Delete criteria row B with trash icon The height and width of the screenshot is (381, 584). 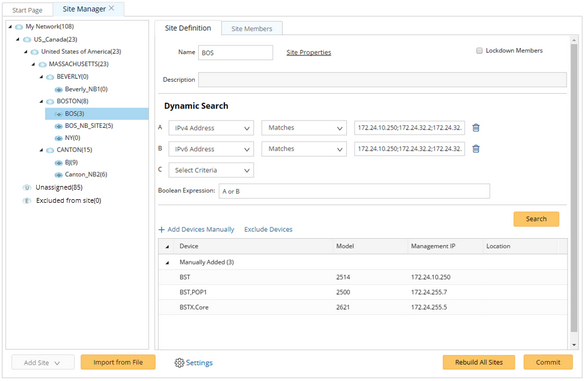tap(476, 149)
